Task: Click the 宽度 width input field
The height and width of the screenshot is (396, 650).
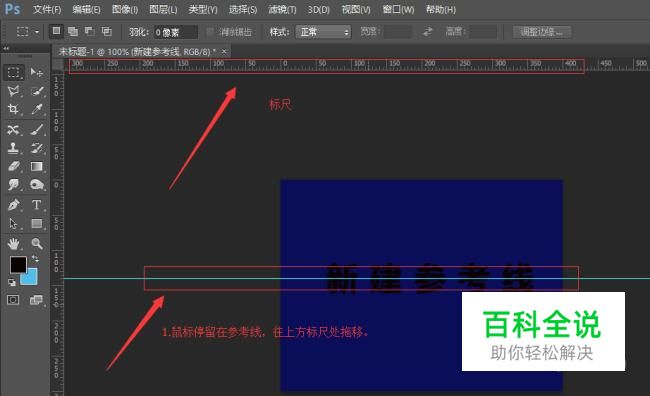Action: [398, 32]
